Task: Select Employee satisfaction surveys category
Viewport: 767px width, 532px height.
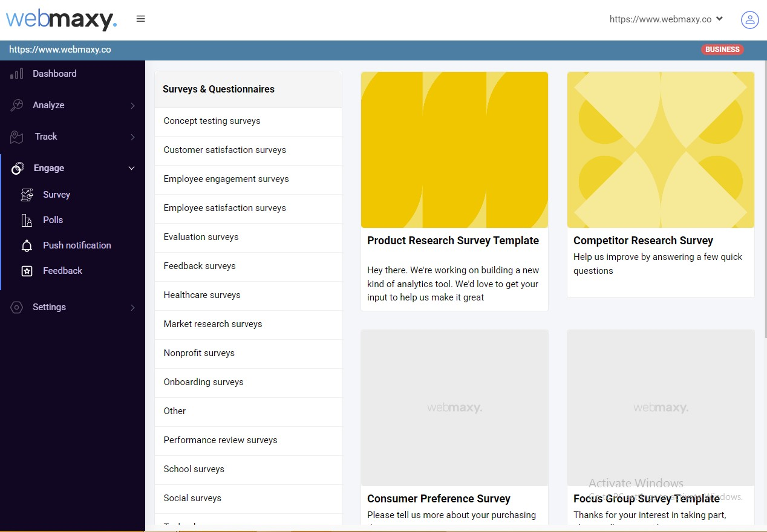Action: point(248,209)
